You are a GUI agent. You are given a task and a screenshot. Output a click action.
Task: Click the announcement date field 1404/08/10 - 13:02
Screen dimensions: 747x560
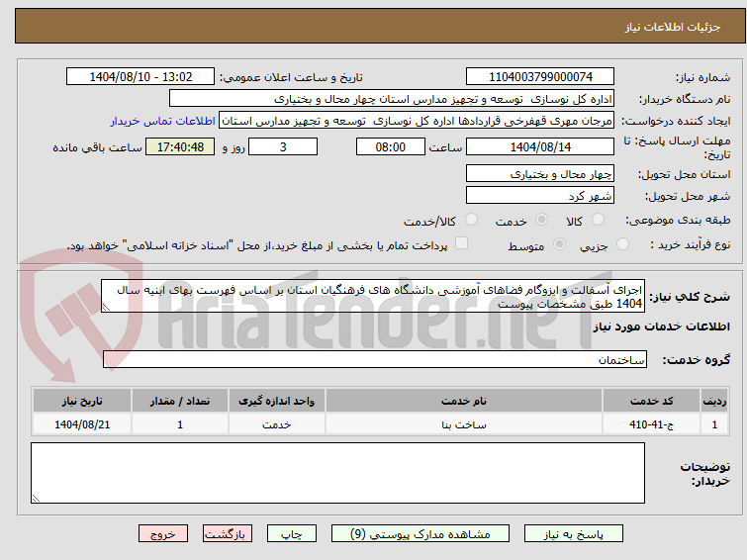point(140,77)
